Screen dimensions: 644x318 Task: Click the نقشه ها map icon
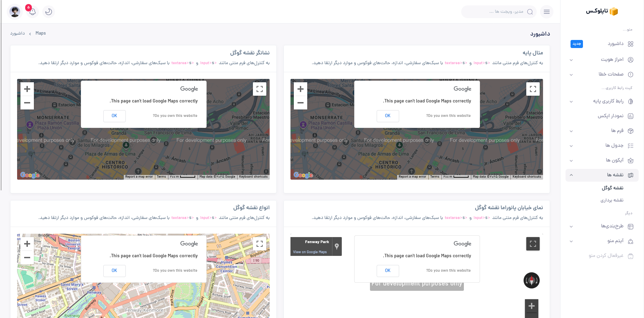[631, 175]
